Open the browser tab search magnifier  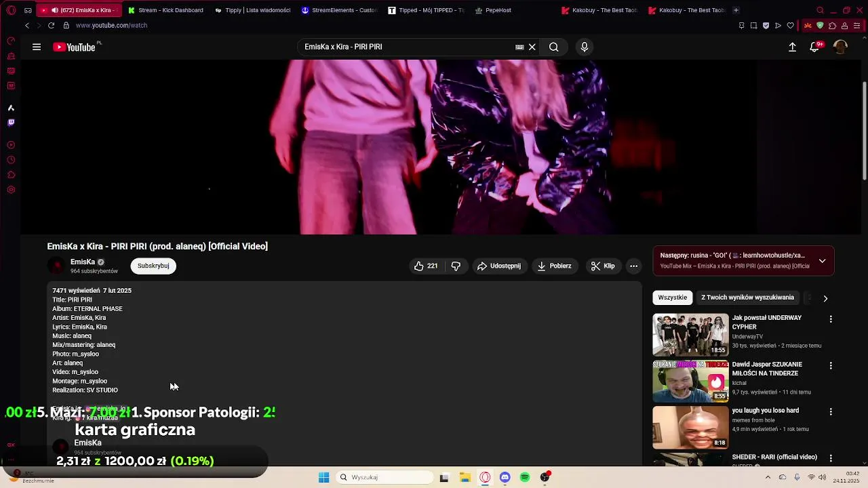(820, 10)
